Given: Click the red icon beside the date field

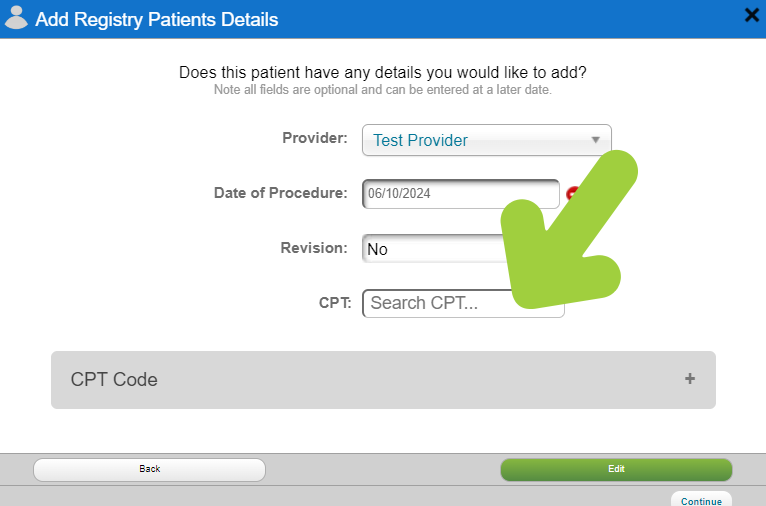Looking at the screenshot, I should pos(572,194).
